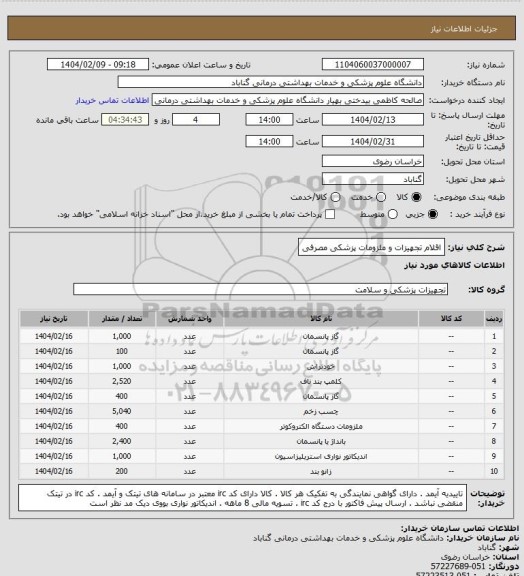524x576 pixels.
Task: Click item name ملزومات دستگاه الکتروکوتر
Action: tap(321, 426)
